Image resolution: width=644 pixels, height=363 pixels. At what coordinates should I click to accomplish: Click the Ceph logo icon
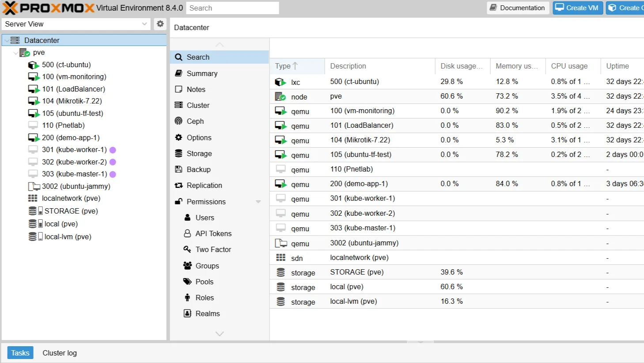[178, 121]
